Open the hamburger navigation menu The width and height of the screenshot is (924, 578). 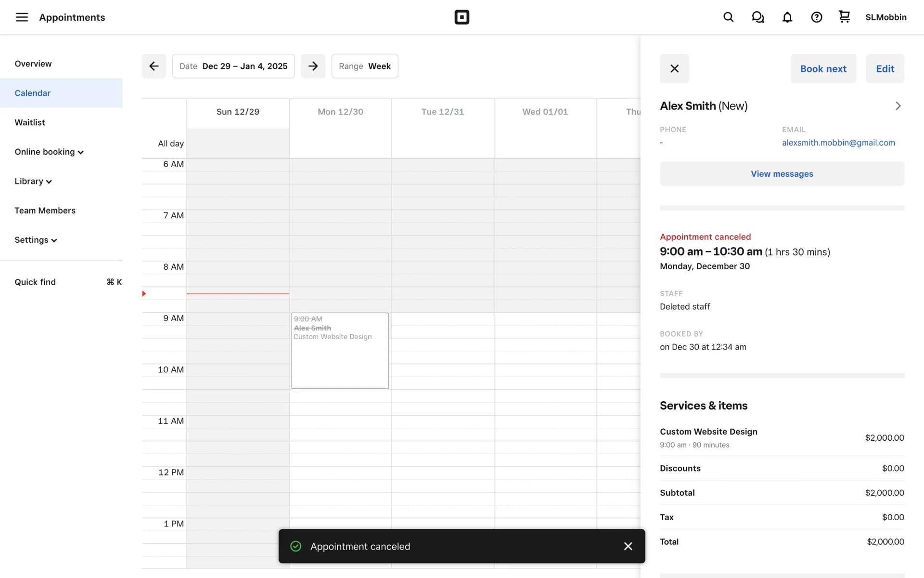(x=22, y=17)
